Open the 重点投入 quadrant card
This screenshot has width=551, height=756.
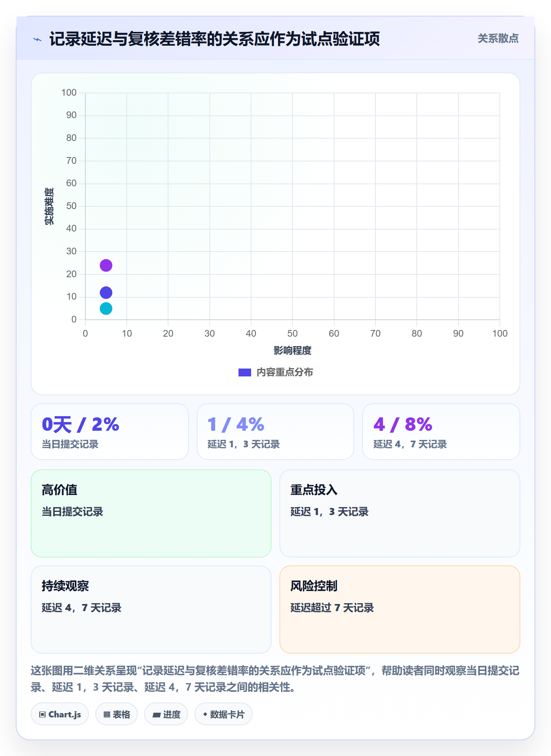[x=400, y=513]
